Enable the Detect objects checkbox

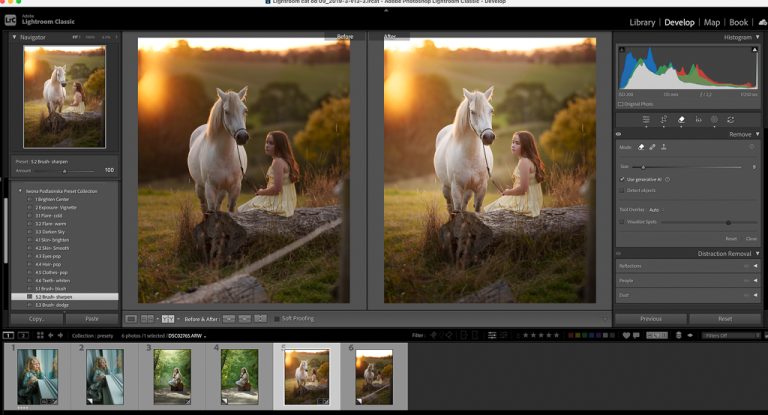[622, 189]
